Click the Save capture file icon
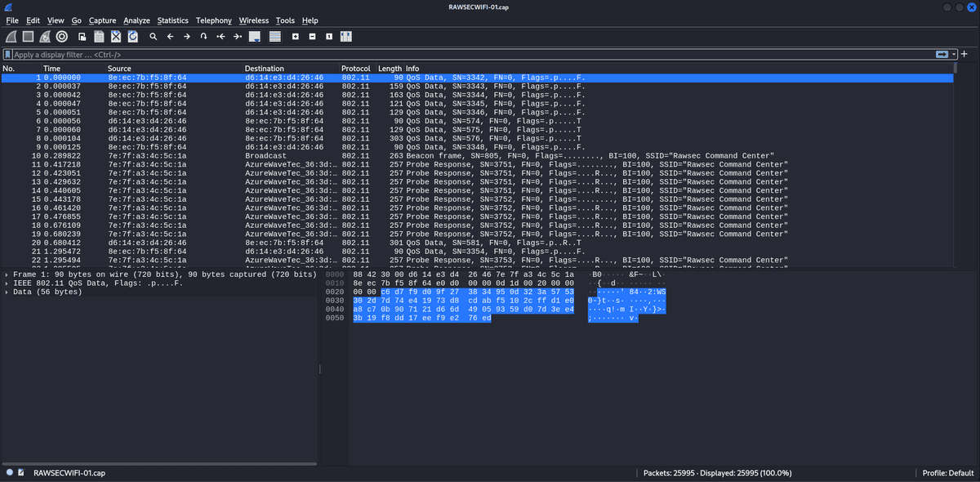This screenshot has height=482, width=980. click(x=99, y=37)
